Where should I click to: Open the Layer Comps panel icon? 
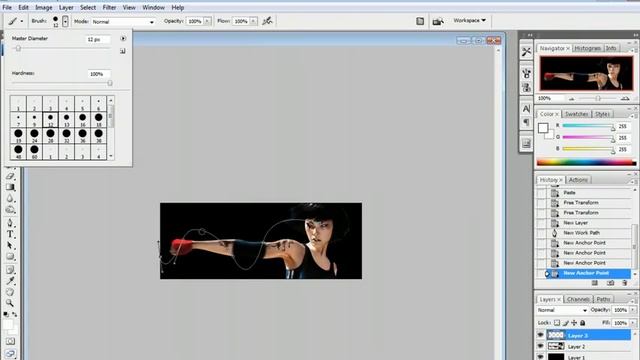pos(526,144)
